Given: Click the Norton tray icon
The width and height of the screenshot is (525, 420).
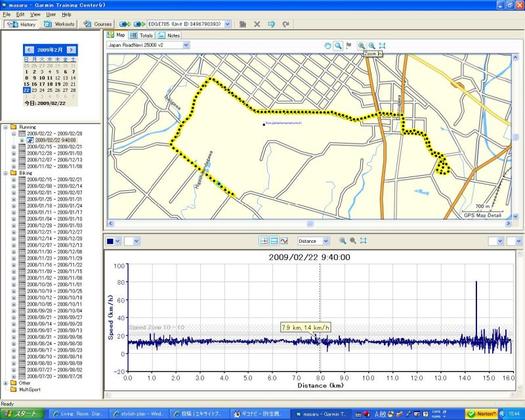Looking at the screenshot, I should point(482,414).
